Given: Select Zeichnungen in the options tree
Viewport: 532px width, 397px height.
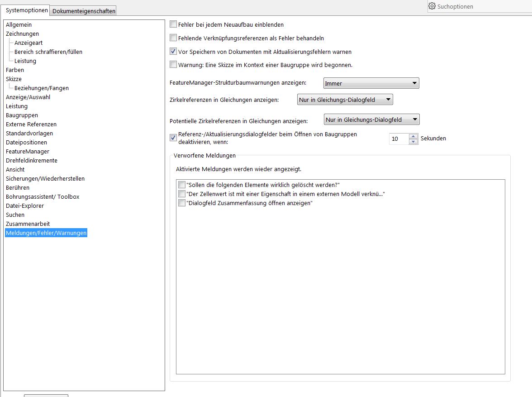Looking at the screenshot, I should (23, 33).
